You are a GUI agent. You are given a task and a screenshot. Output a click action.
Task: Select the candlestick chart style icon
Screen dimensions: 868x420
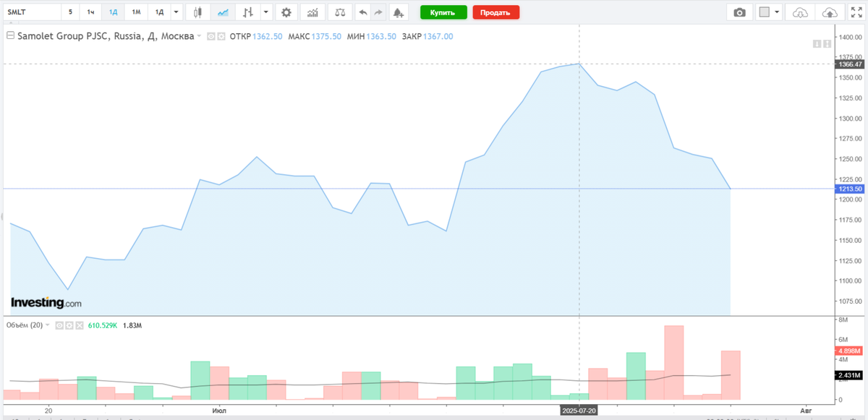tap(198, 12)
